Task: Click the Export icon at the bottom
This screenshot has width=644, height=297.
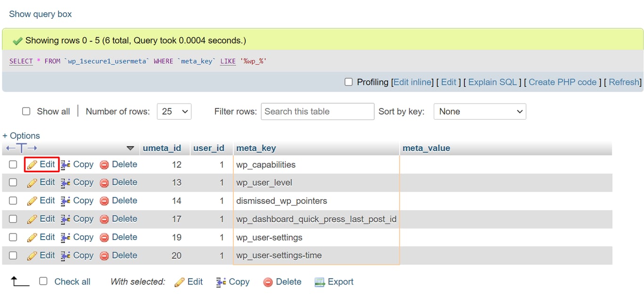Action: [x=320, y=281]
